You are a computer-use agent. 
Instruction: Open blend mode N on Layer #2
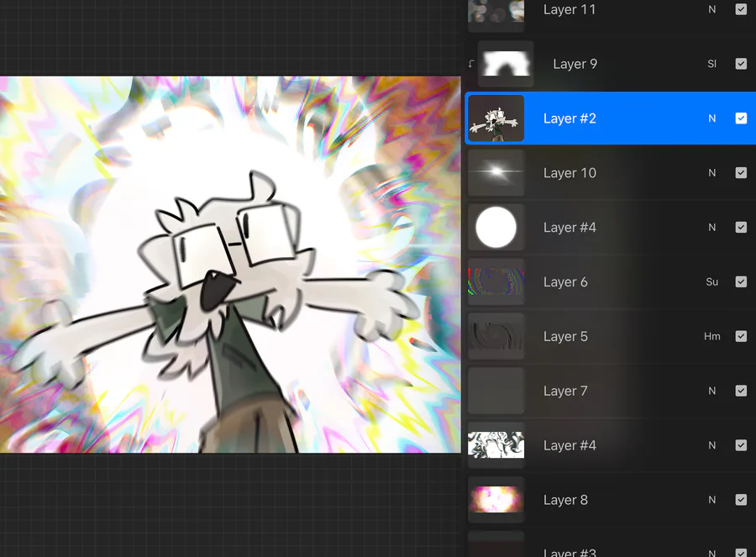[712, 118]
